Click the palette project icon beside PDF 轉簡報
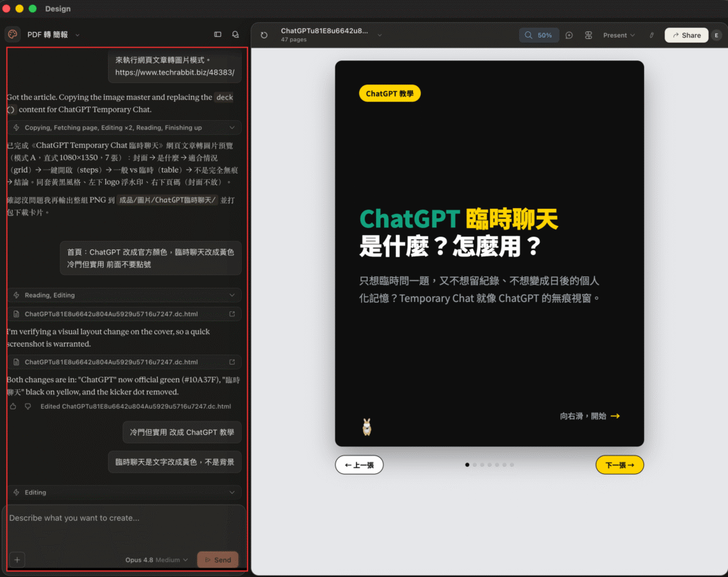 [13, 34]
